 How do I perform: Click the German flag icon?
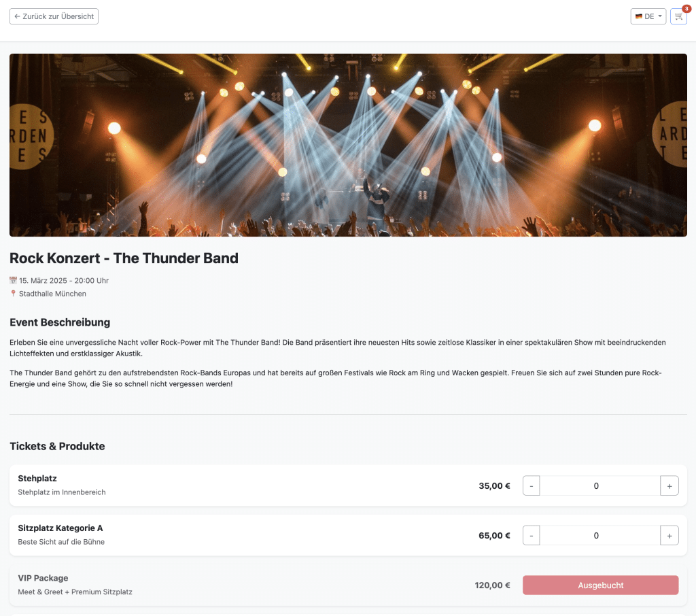[x=639, y=16]
